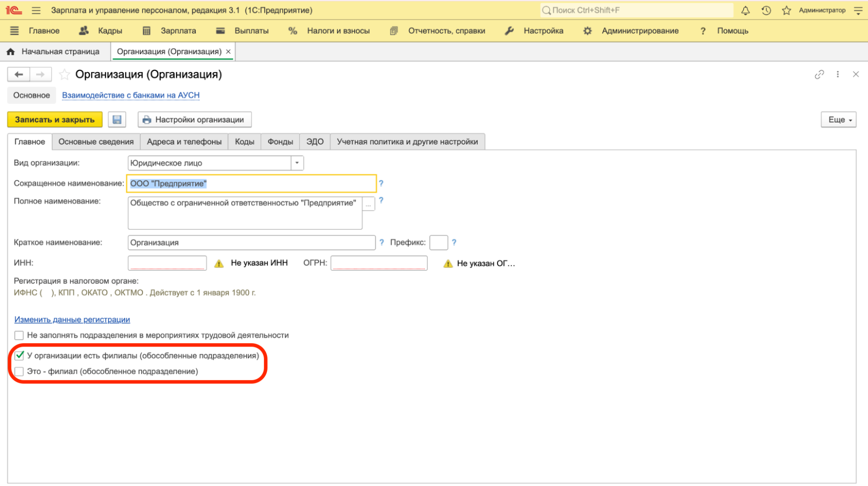Open the history clock icon
This screenshot has height=486, width=868.
pos(766,11)
